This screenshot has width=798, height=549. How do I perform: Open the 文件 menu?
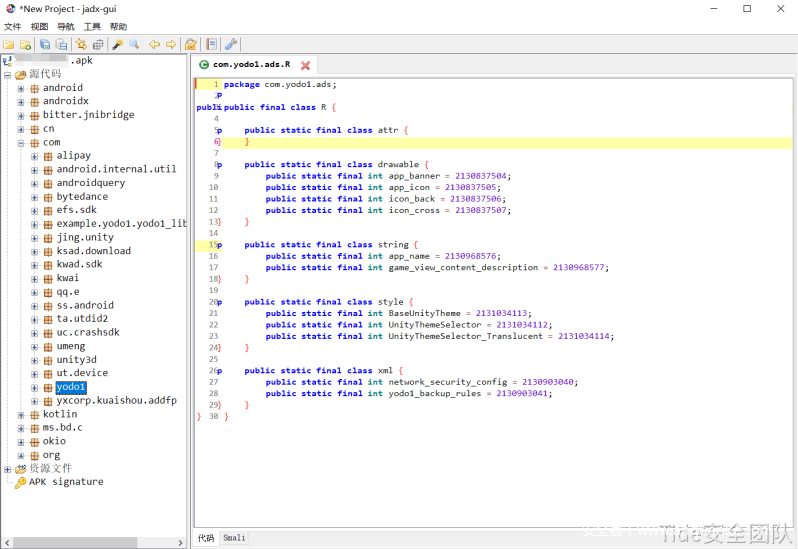click(x=12, y=26)
